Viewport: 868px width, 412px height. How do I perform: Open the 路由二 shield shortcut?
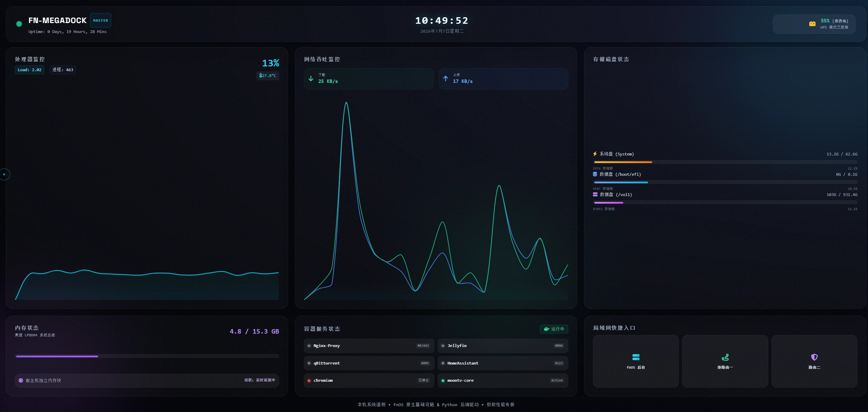click(x=814, y=361)
